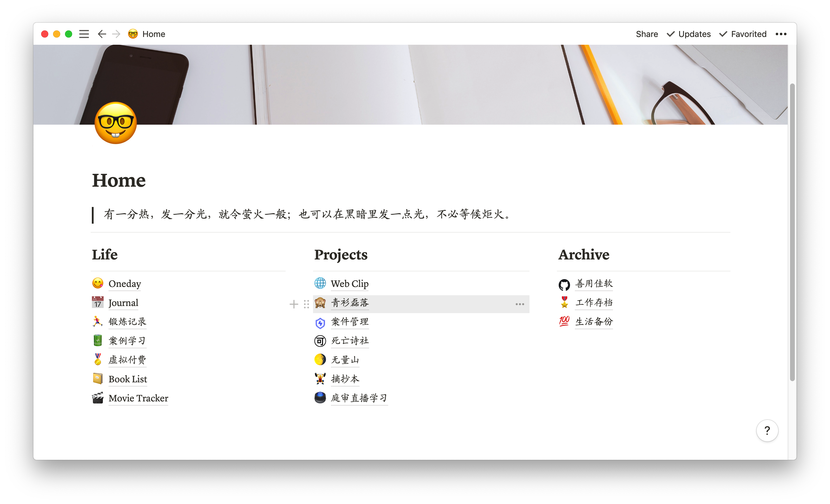The image size is (830, 504).
Task: Click the GitHub icon beside 善用佳软
Action: [x=564, y=285]
